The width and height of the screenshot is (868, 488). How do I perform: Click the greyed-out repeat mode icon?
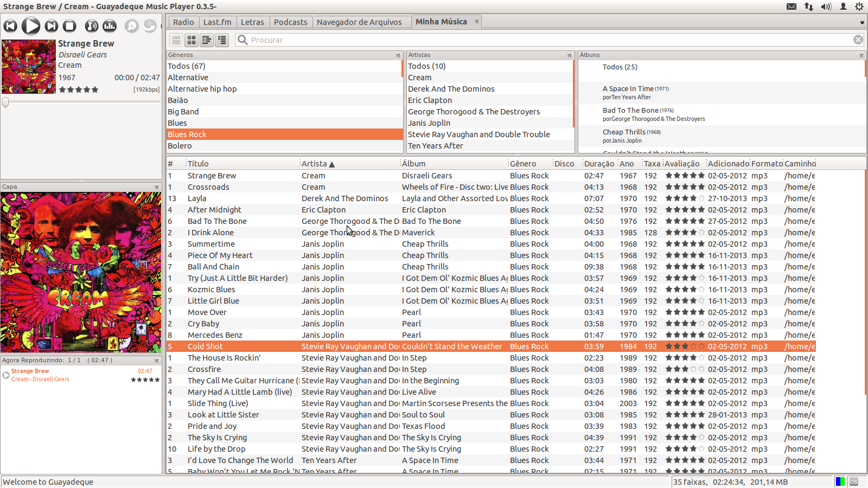coord(150,26)
